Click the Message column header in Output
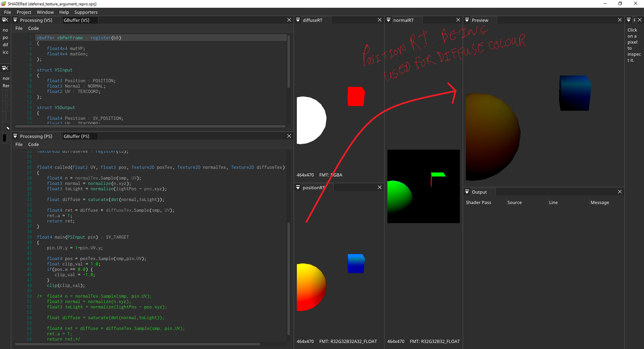The width and height of the screenshot is (644, 349). pos(600,202)
